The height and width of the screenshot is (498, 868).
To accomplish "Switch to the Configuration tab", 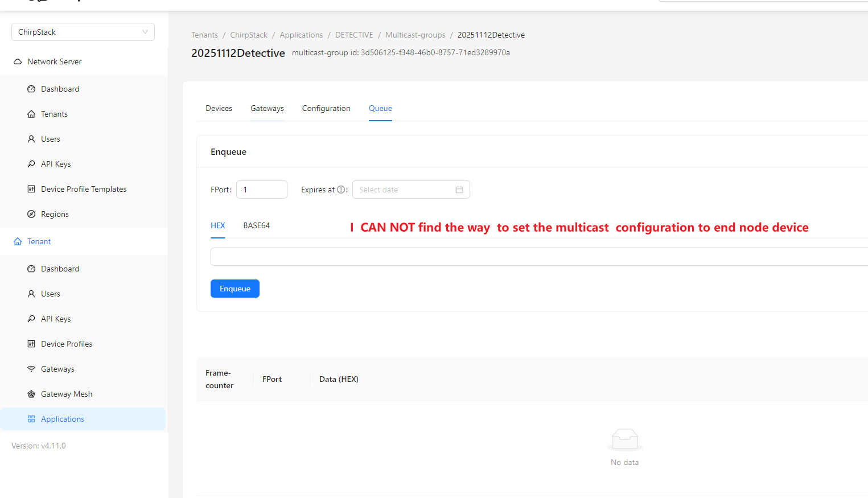I will coord(326,108).
